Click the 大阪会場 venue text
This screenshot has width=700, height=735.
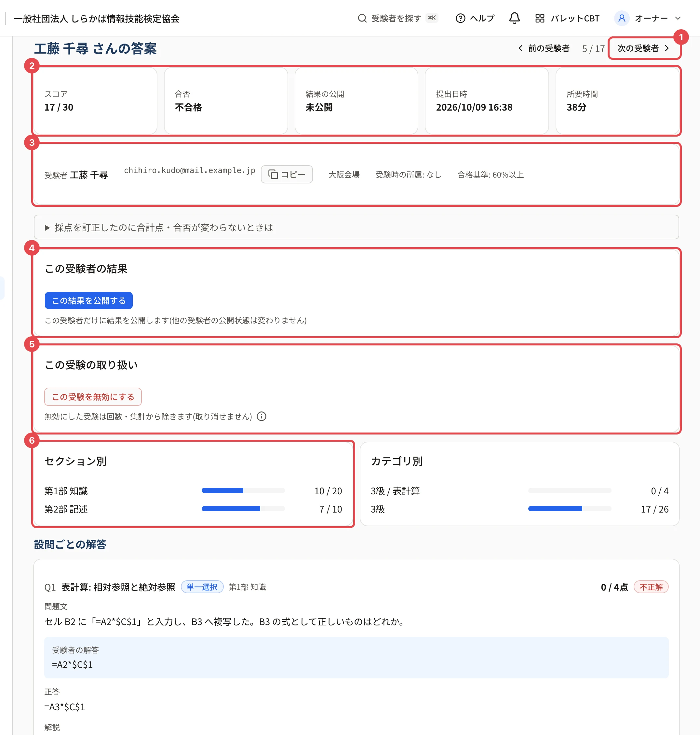[x=344, y=175]
